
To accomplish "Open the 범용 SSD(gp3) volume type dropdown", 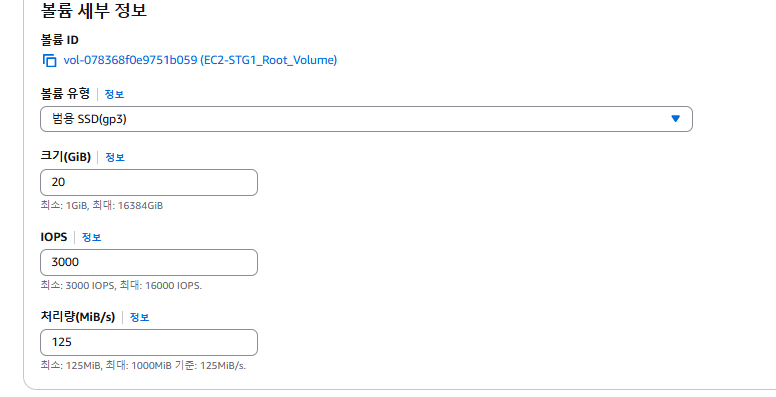I will coord(366,119).
